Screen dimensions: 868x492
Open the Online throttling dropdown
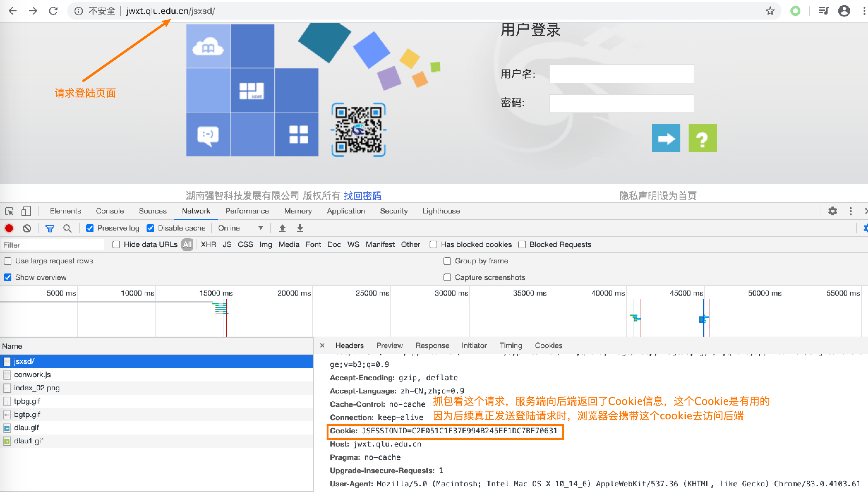point(240,228)
